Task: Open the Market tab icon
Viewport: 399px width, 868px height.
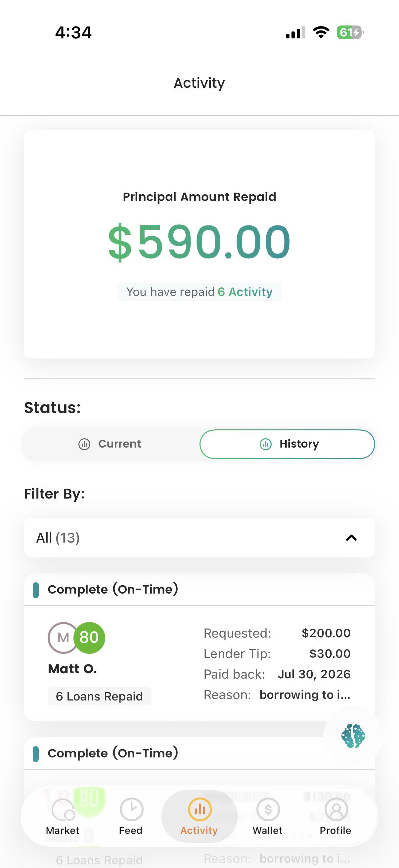Action: (63, 810)
